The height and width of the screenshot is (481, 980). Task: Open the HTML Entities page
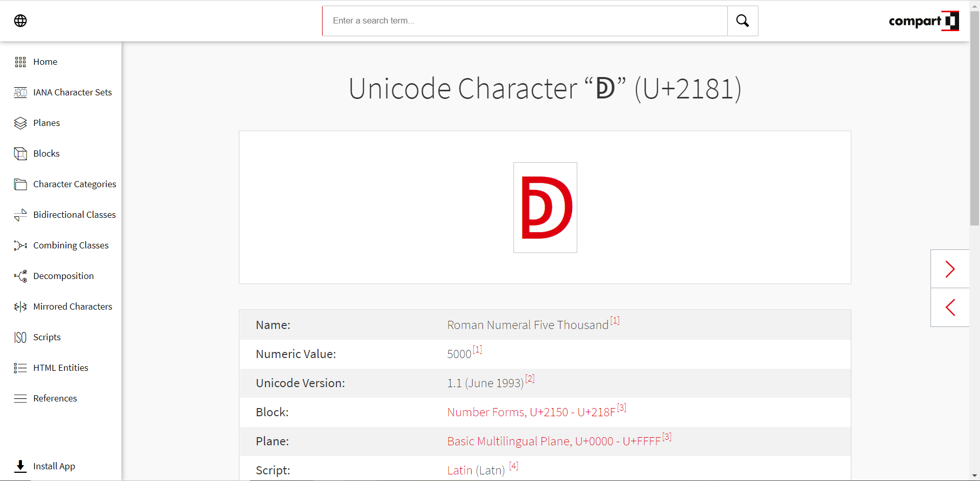coord(60,368)
